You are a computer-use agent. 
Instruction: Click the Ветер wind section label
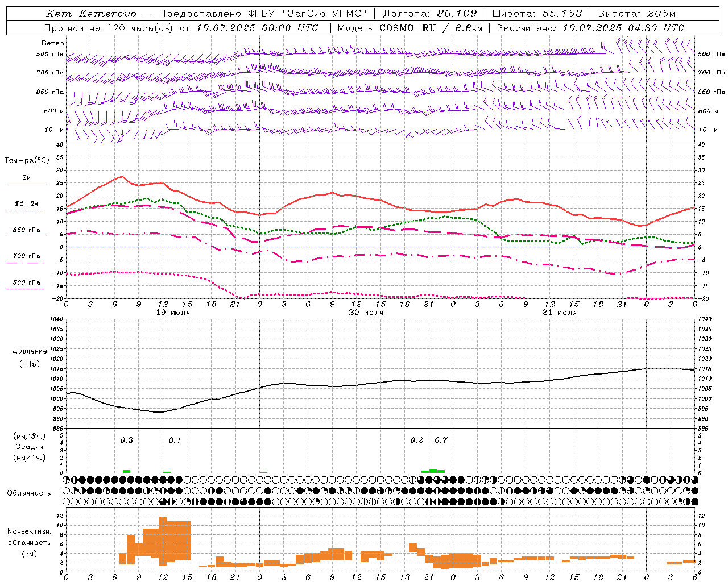click(53, 43)
